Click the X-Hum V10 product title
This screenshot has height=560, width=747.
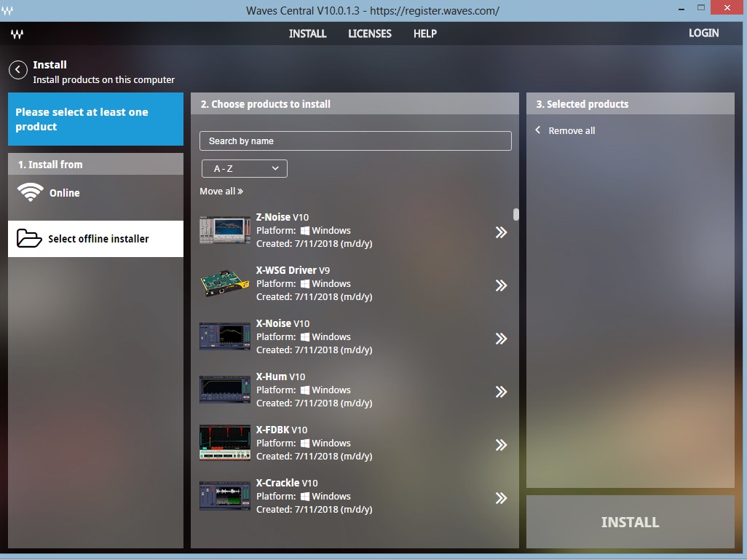pyautogui.click(x=280, y=376)
